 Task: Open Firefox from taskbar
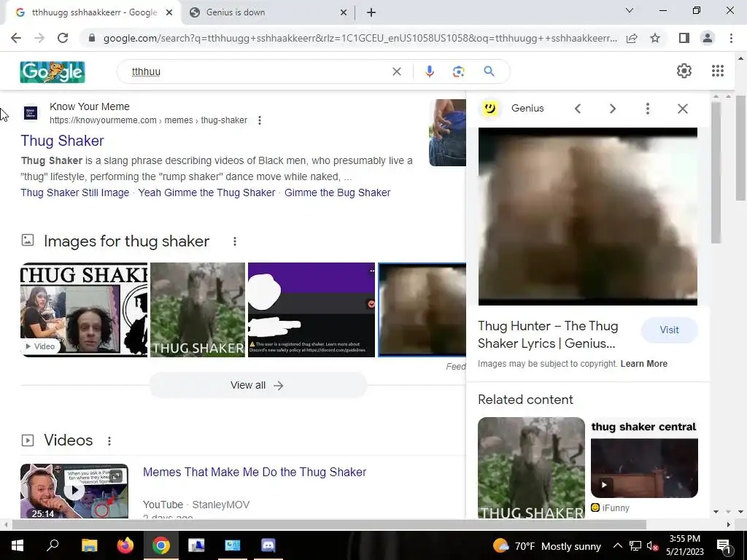pos(125,545)
